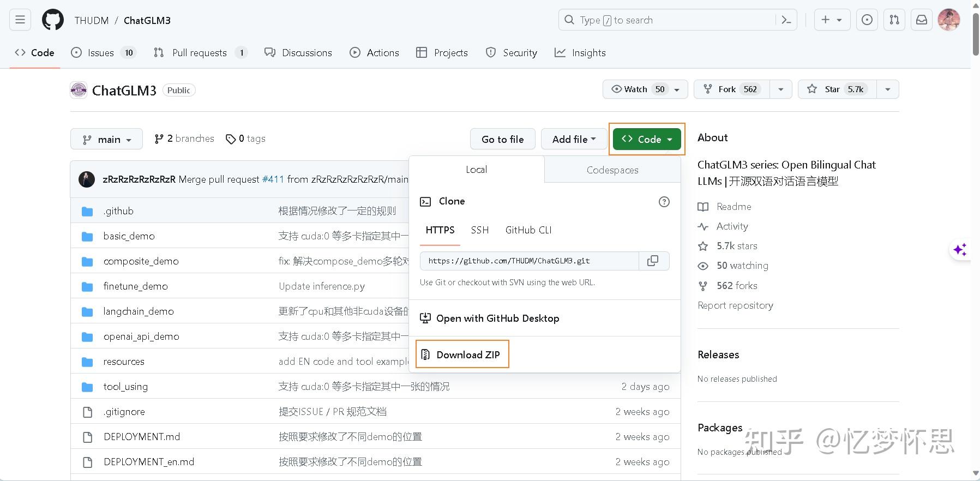Click Report repository link
Viewport: 980px width, 481px height.
pyautogui.click(x=735, y=305)
